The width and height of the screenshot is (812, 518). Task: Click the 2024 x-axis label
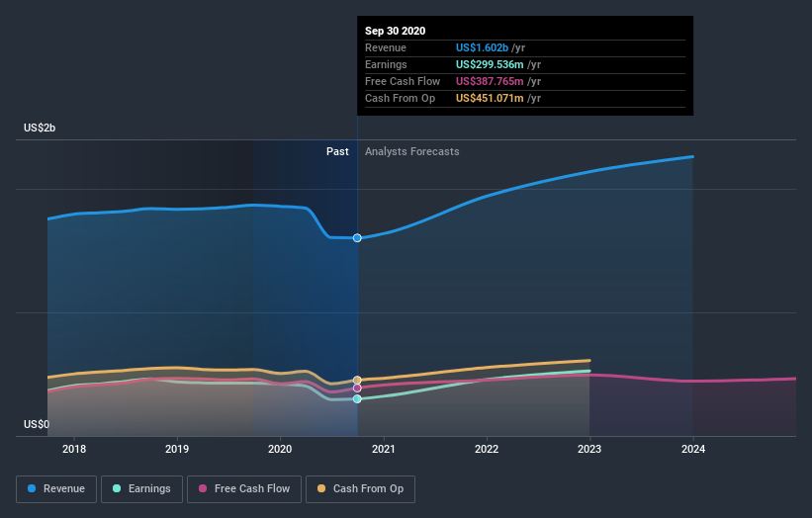coord(693,449)
